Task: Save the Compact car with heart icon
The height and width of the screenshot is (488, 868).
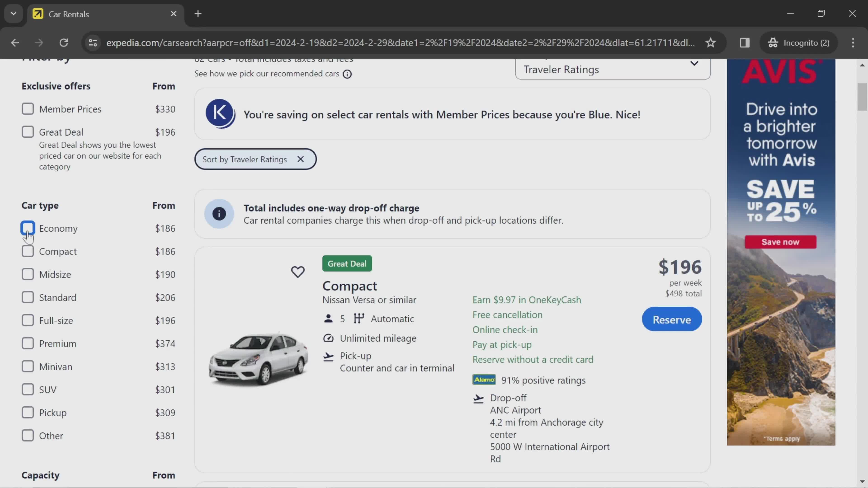Action: point(297,271)
